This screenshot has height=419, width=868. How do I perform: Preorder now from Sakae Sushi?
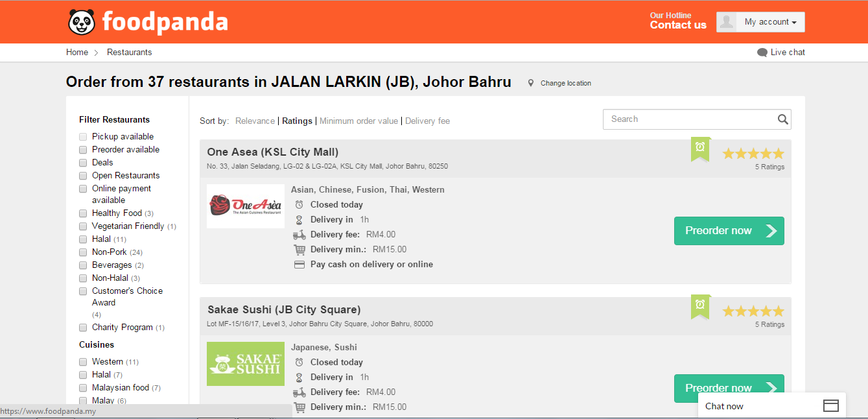(x=729, y=389)
